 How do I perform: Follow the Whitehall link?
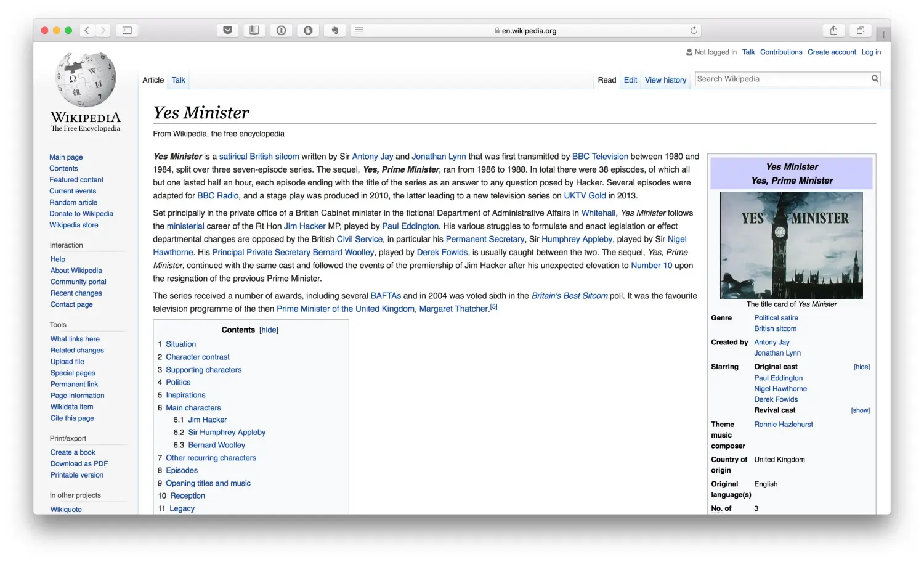[x=598, y=213]
